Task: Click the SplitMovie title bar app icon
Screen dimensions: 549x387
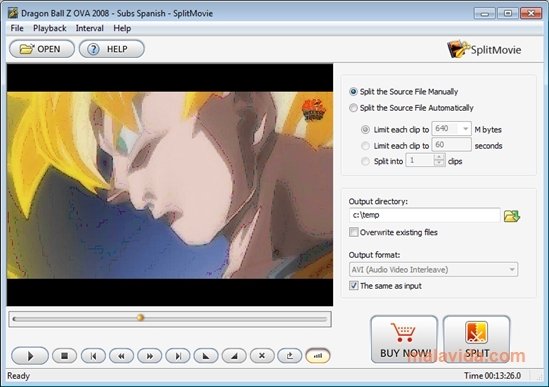Action: click(13, 13)
